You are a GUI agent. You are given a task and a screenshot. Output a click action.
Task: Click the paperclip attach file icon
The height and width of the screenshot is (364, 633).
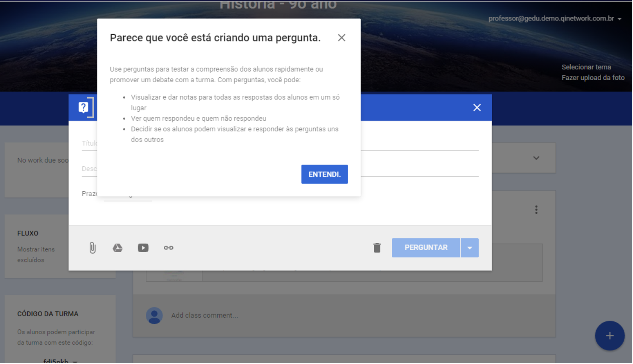93,248
